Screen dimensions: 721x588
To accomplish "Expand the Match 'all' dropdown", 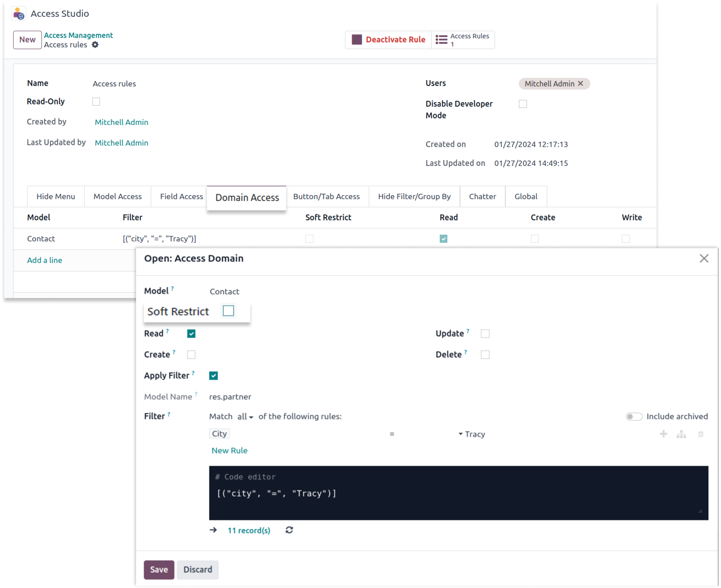I will [245, 417].
